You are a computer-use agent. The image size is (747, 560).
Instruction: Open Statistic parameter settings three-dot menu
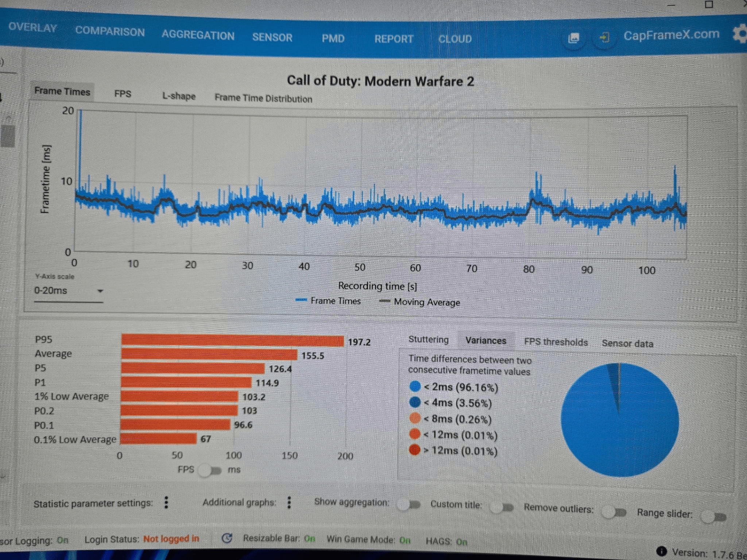pyautogui.click(x=166, y=502)
